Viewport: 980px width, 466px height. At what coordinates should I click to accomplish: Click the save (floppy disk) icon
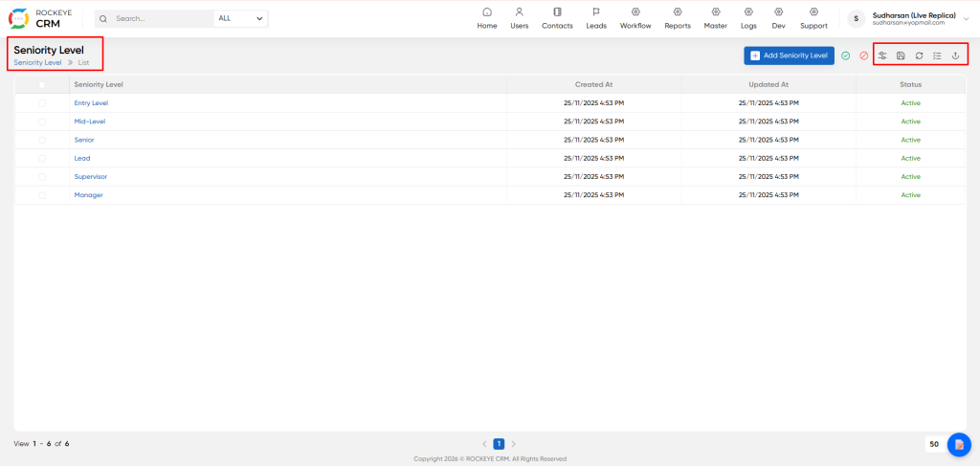(901, 55)
